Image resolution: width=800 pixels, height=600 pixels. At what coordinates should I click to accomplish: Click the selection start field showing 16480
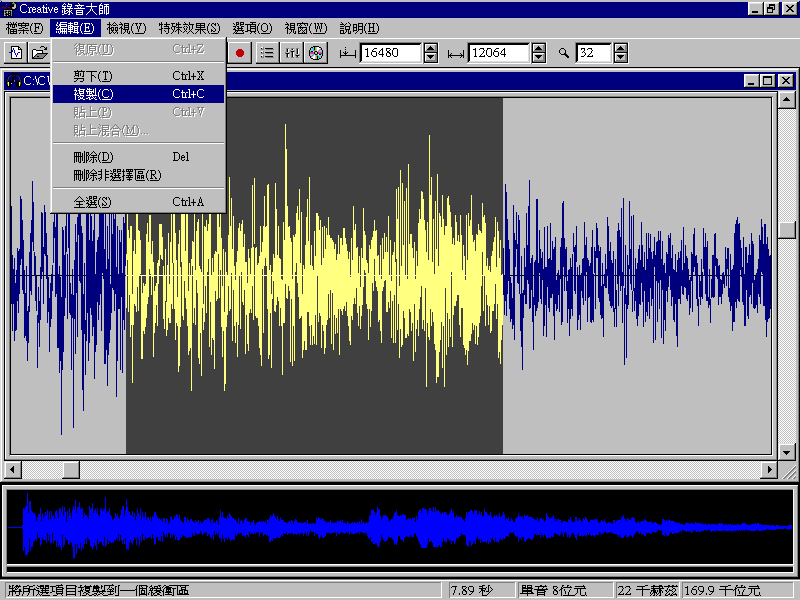[x=391, y=52]
